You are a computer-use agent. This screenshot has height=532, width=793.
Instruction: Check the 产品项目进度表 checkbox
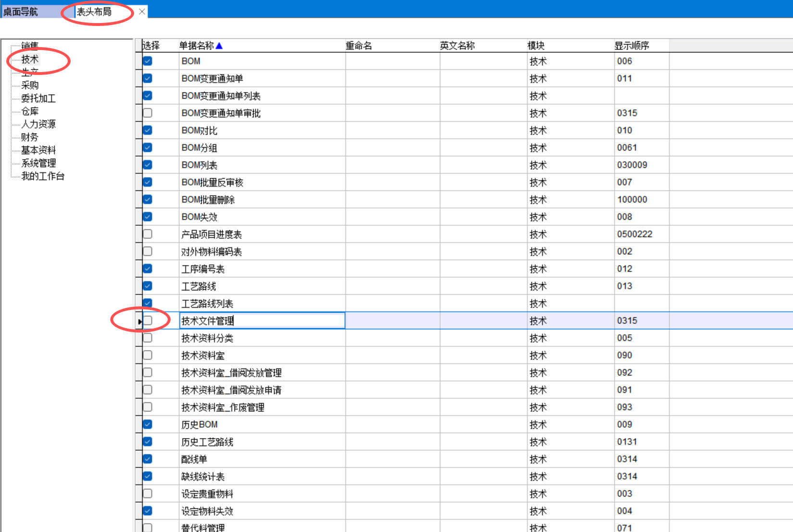click(x=148, y=234)
